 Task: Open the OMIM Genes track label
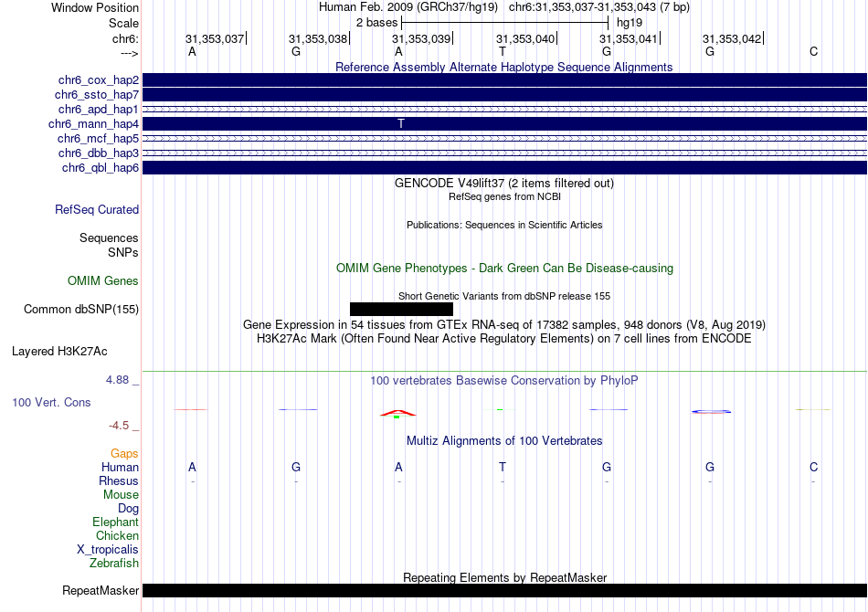[103, 281]
